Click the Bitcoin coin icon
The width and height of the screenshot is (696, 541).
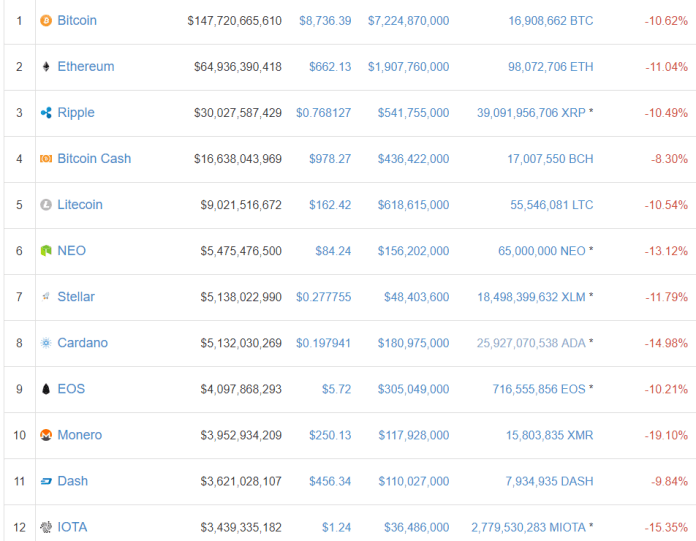click(45, 20)
